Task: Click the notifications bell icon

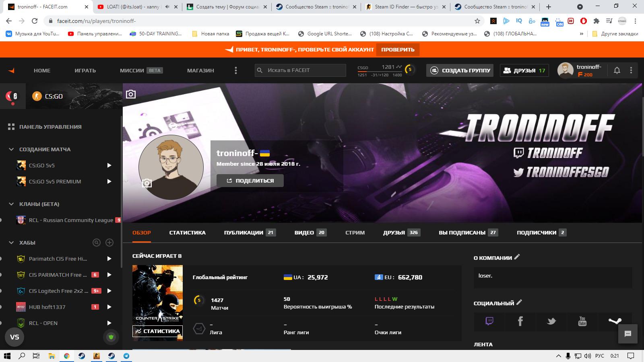Action: pyautogui.click(x=617, y=70)
